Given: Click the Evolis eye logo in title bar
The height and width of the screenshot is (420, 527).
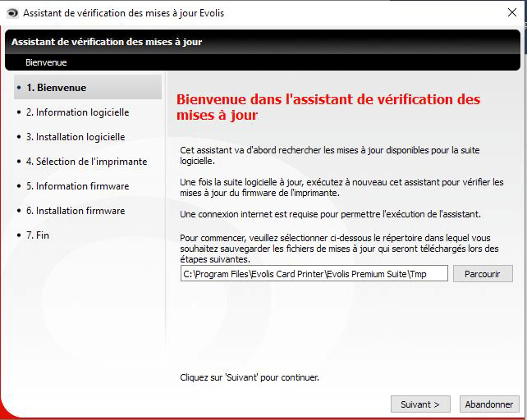Looking at the screenshot, I should 12,13.
